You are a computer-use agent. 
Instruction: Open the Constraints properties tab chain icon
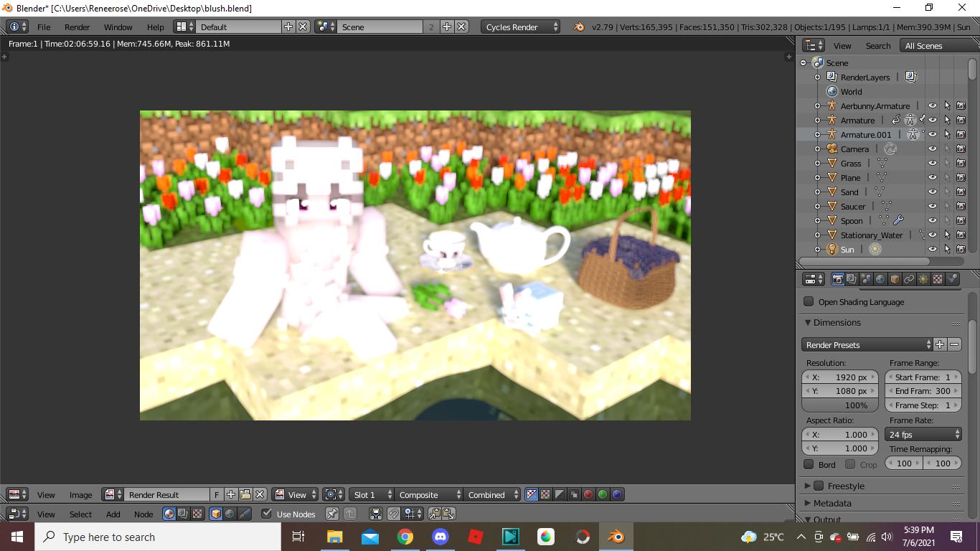point(909,279)
